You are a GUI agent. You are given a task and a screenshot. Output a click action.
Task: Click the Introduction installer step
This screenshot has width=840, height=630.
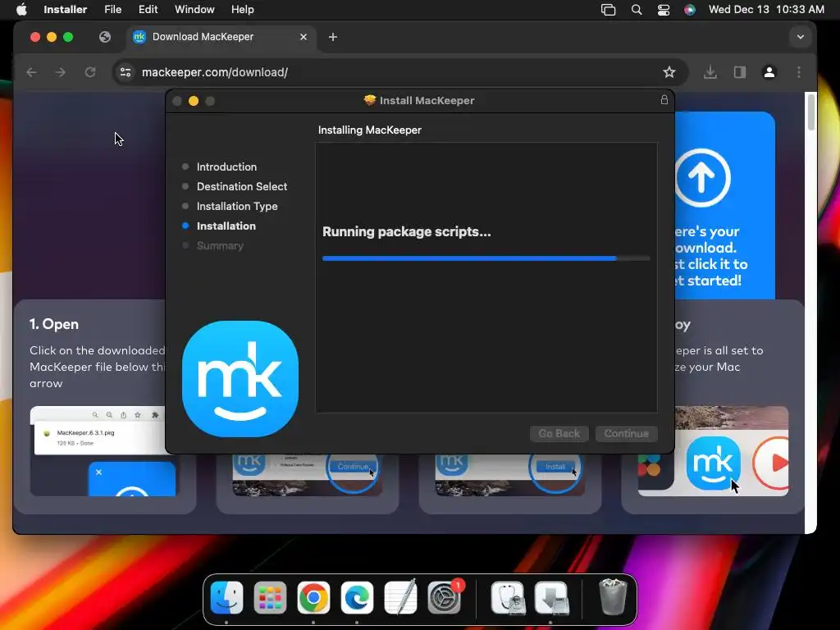coord(226,167)
